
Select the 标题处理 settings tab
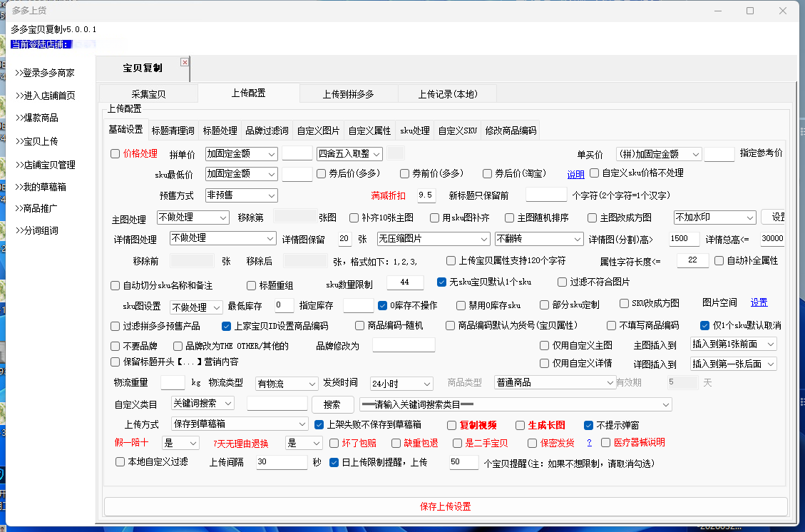(x=220, y=131)
